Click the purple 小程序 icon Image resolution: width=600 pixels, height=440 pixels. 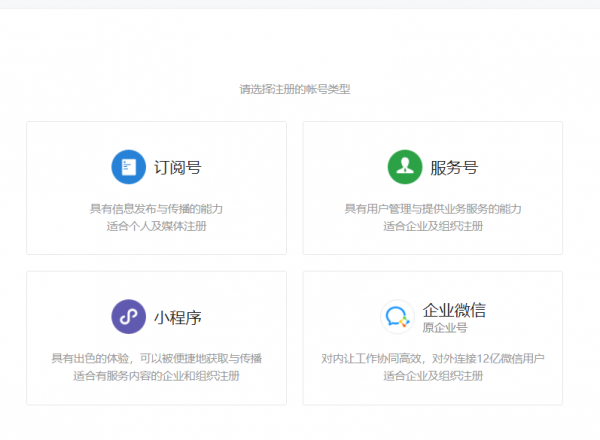[x=128, y=317]
